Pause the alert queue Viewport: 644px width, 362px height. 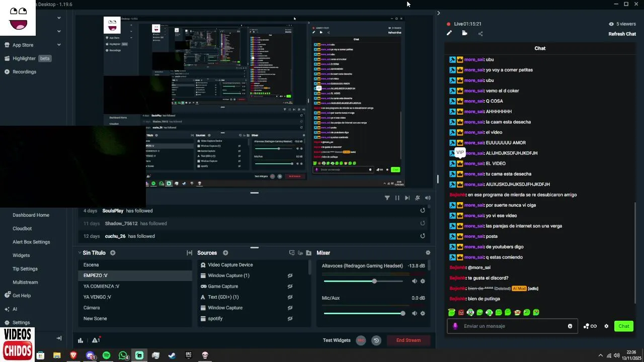pos(397,198)
